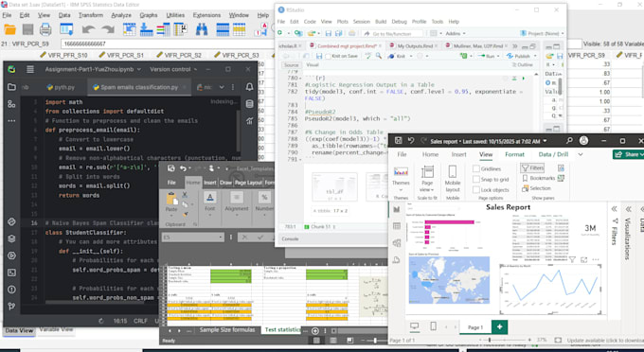Switch to Visual editor mode in RStudio
The width and height of the screenshot is (644, 352).
pos(313,65)
